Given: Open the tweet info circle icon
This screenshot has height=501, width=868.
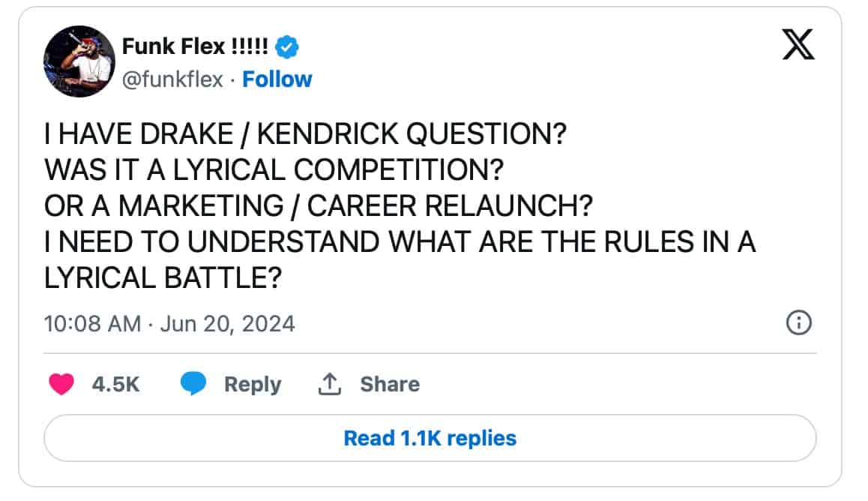Looking at the screenshot, I should (798, 323).
